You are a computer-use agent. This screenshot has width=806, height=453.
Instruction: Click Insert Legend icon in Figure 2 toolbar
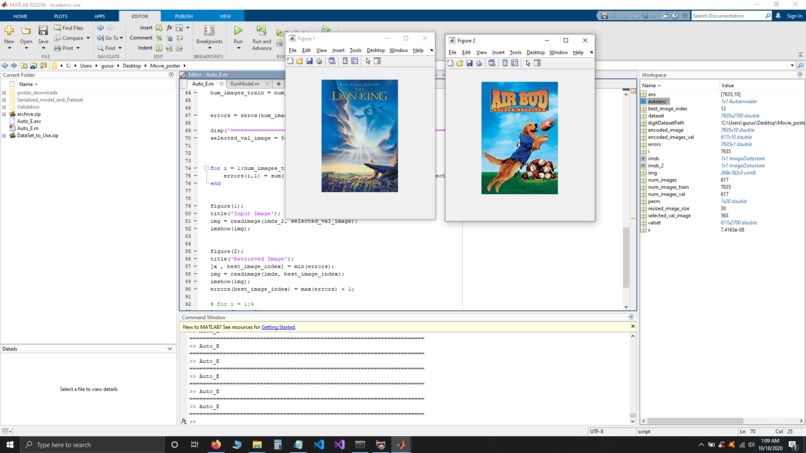point(515,63)
